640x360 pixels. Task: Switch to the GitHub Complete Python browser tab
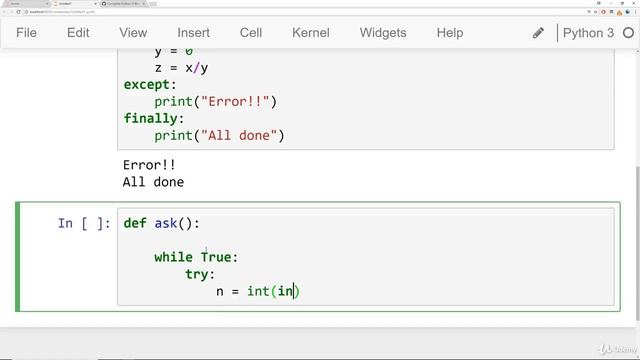[x=124, y=4]
